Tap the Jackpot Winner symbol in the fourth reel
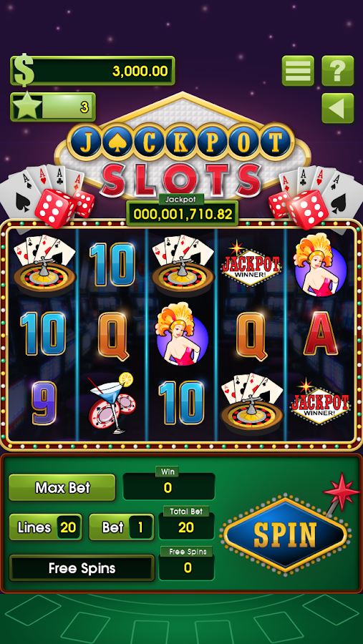The height and width of the screenshot is (644, 363). (251, 263)
